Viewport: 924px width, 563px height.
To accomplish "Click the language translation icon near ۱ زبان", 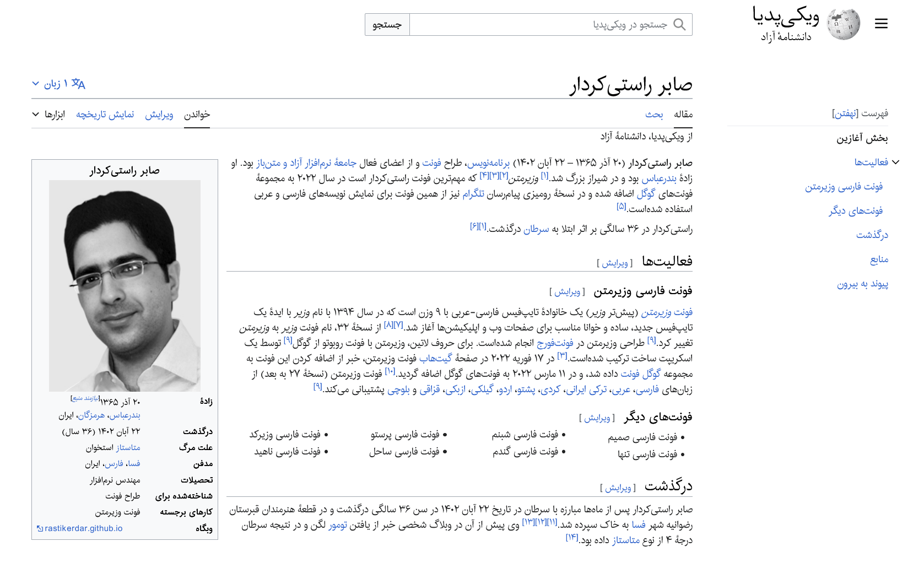I will tap(78, 84).
